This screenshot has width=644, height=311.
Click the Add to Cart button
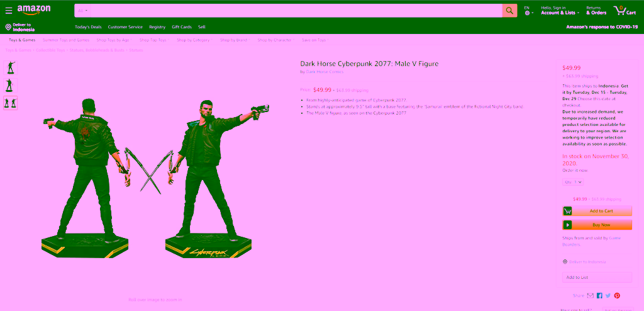tap(597, 211)
